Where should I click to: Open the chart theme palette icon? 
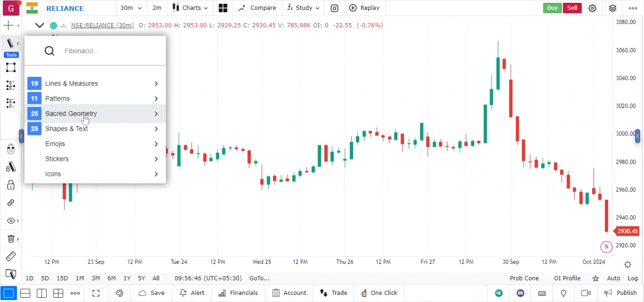pyautogui.click(x=119, y=293)
